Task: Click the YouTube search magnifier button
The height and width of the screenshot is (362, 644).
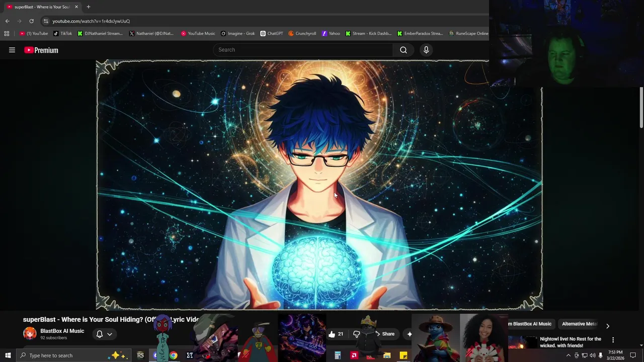Action: point(404,50)
